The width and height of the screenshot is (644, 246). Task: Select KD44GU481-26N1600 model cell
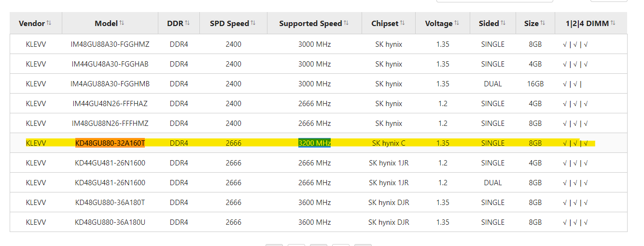(x=110, y=163)
